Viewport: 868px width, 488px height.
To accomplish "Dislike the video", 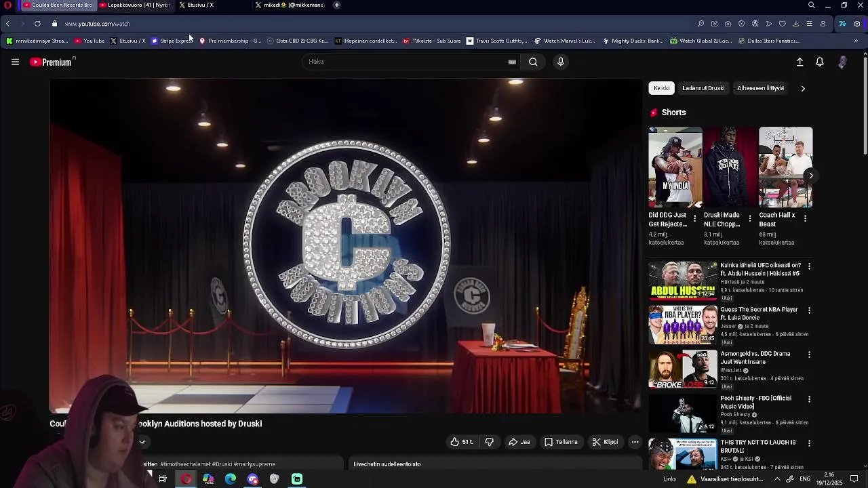I will [489, 442].
